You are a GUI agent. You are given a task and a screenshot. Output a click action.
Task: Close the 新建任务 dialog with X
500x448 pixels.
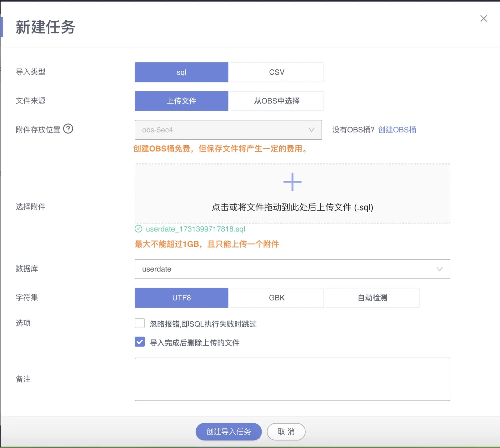click(483, 19)
